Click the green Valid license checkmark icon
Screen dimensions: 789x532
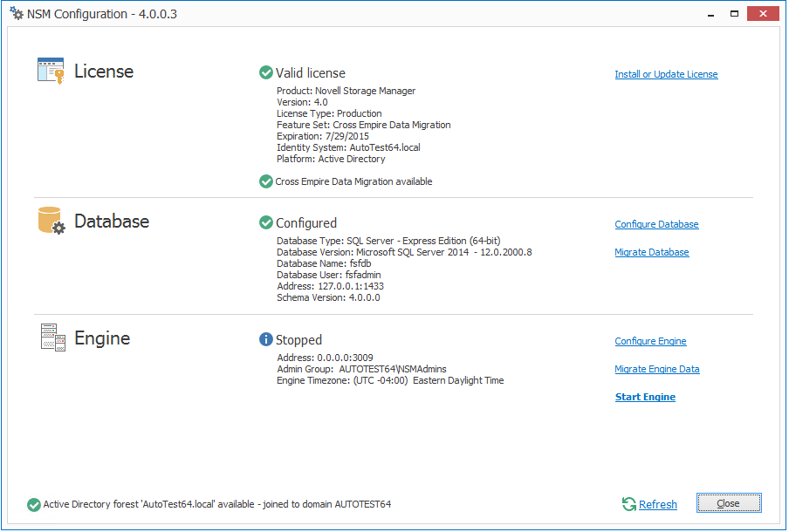pyautogui.click(x=266, y=73)
